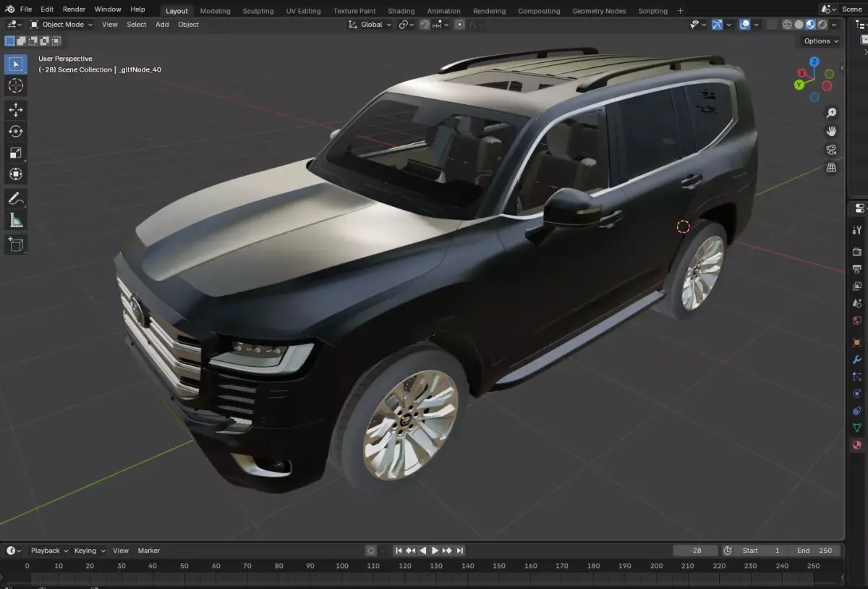Open the Object Mode dropdown
This screenshot has height=589, width=868.
point(61,25)
